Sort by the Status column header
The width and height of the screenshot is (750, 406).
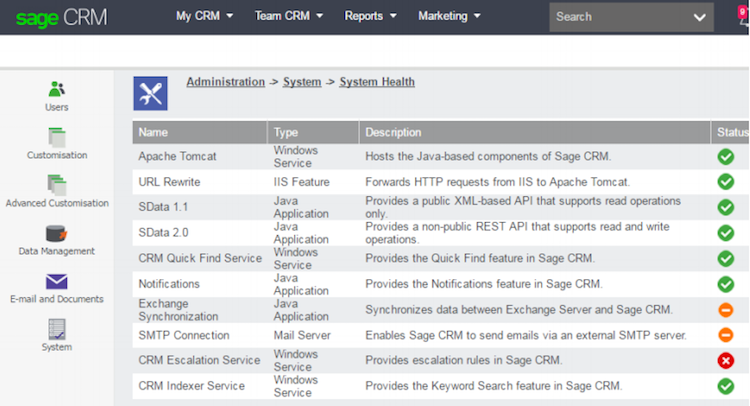(730, 132)
